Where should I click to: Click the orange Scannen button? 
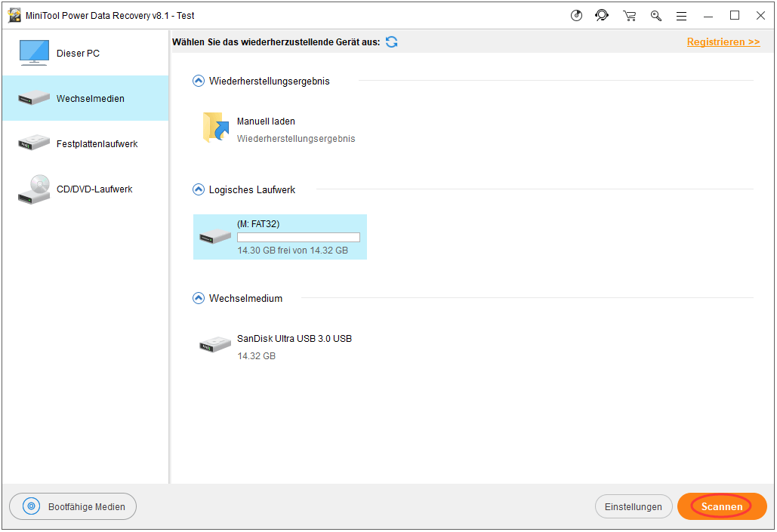click(x=721, y=506)
